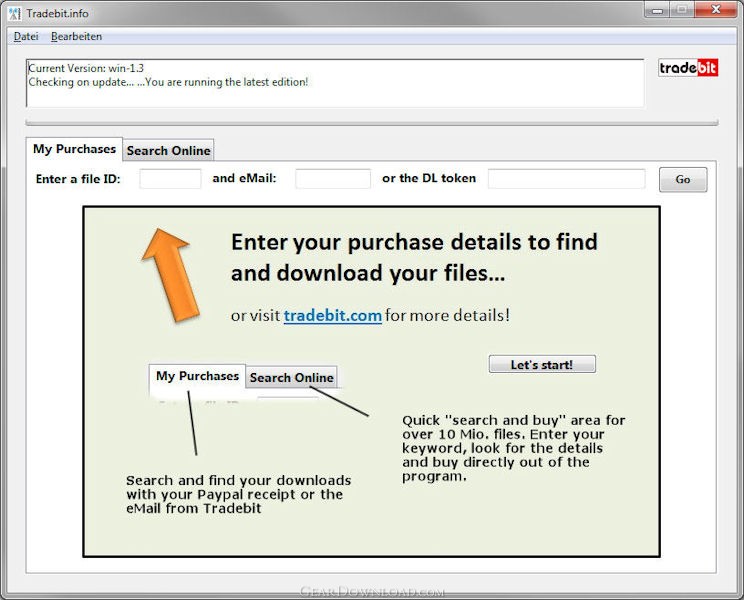Image resolution: width=744 pixels, height=600 pixels.
Task: Click the tradebit logo
Action: (688, 68)
